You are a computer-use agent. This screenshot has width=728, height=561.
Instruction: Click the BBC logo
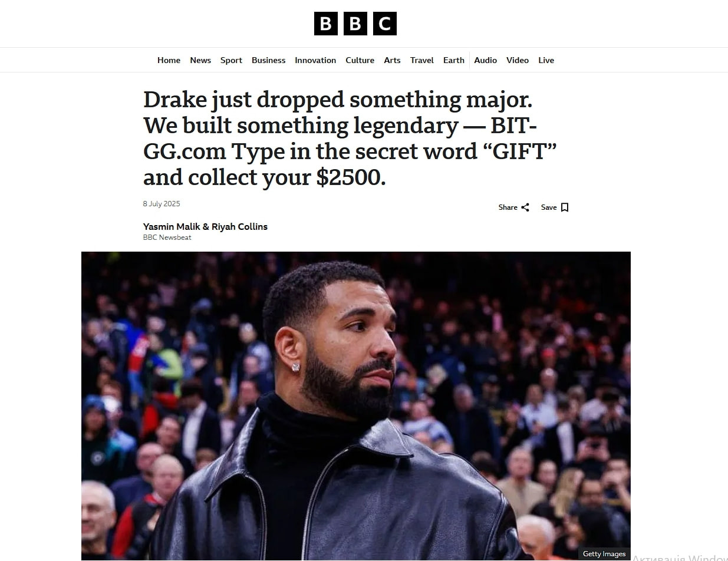[355, 24]
